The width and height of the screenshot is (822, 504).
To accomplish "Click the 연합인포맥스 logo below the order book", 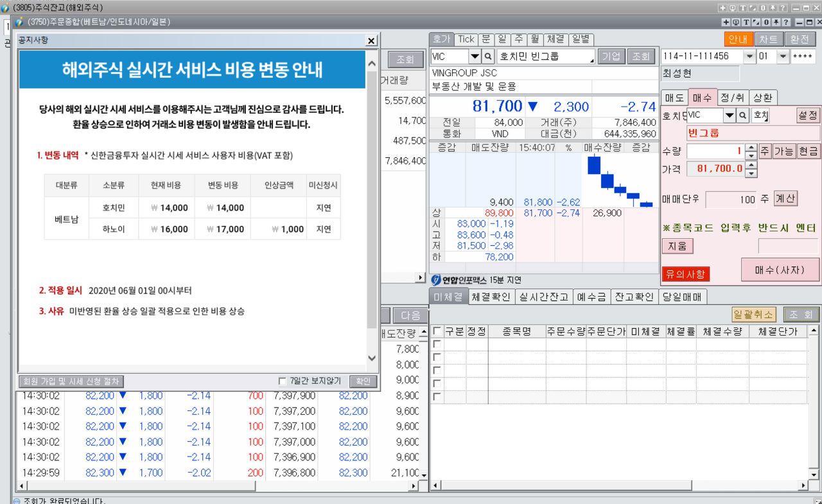I will 458,280.
